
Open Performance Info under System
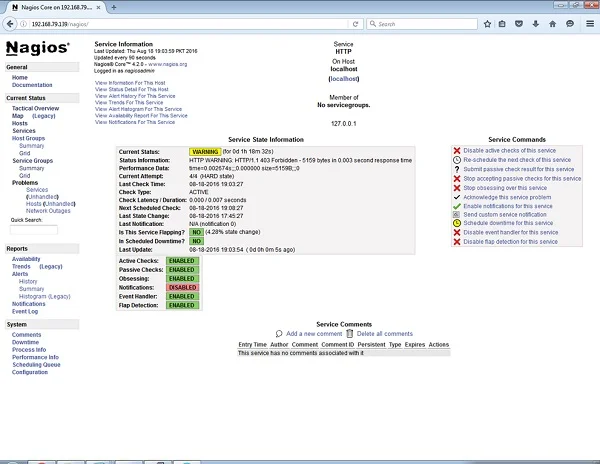coord(35,357)
